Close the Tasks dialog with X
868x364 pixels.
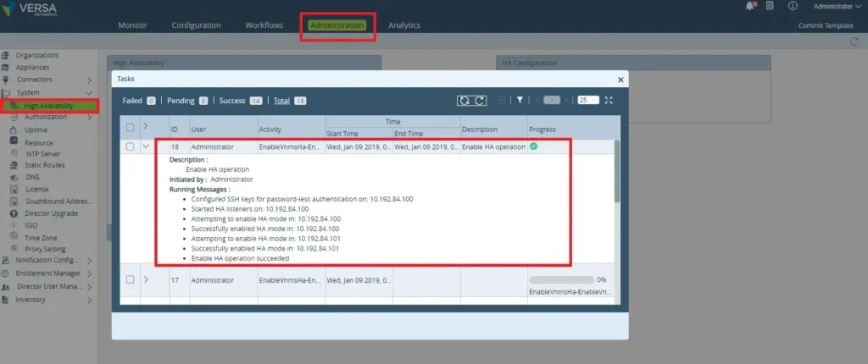tap(620, 79)
